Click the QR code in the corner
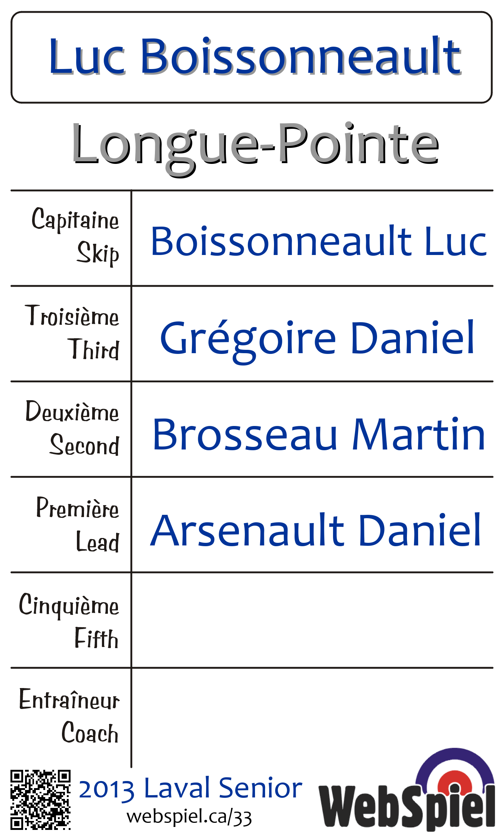The height and width of the screenshot is (840, 504). [40, 799]
